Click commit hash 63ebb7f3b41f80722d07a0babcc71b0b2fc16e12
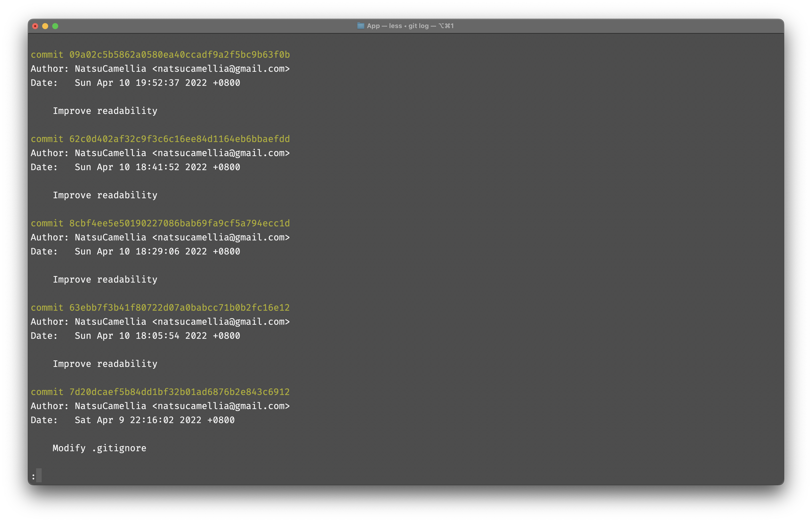 pyautogui.click(x=180, y=308)
